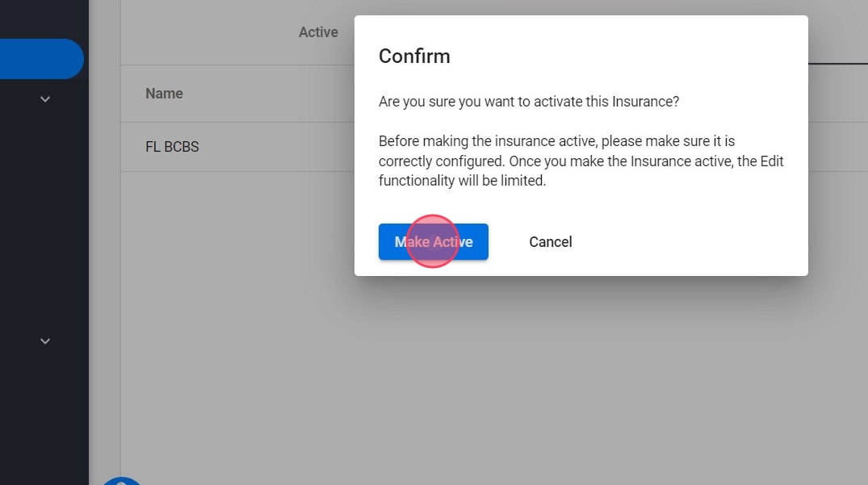The width and height of the screenshot is (868, 485).
Task: Click the Make Active button
Action: coord(434,242)
